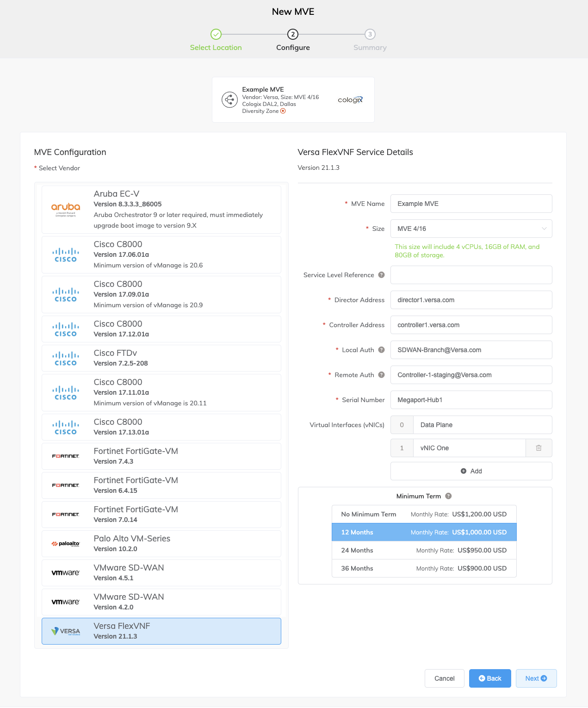
Task: Delete the vNIC One interface with the trash icon
Action: click(x=538, y=448)
